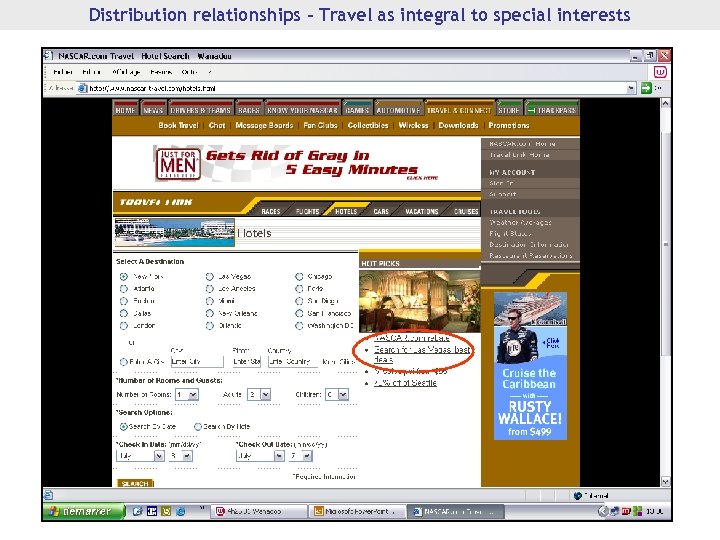Open Search for Las Vegas best deals link

(422, 354)
